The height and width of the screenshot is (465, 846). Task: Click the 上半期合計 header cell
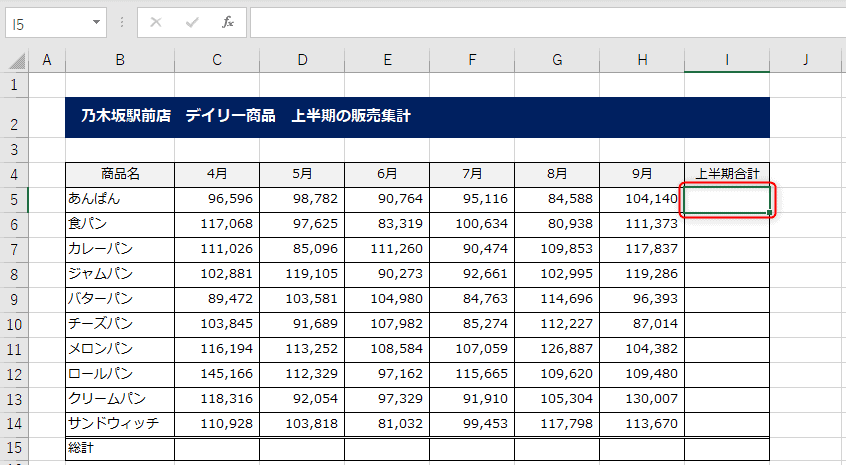727,174
